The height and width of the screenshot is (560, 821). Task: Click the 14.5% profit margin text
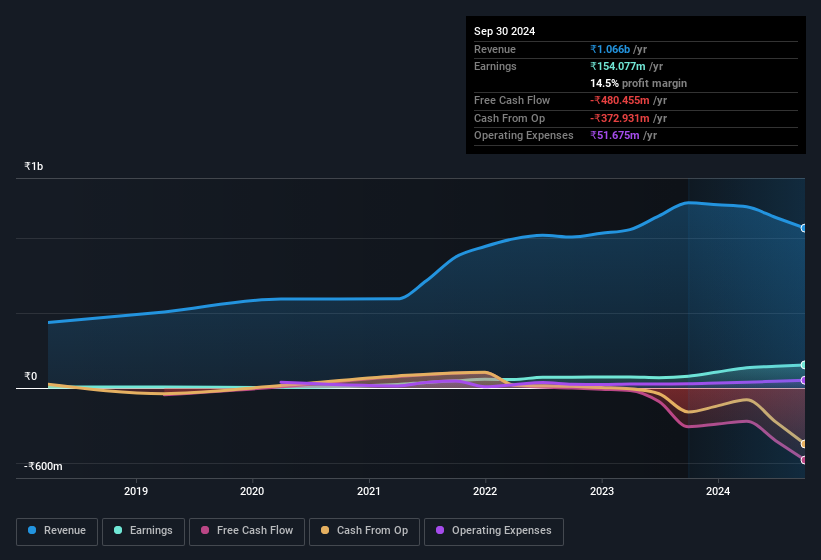tap(638, 83)
